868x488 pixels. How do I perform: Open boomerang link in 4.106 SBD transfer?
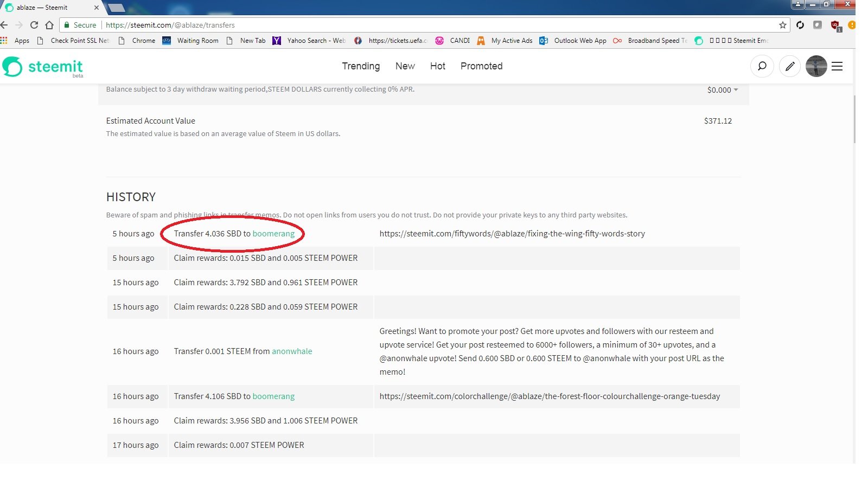pyautogui.click(x=273, y=396)
